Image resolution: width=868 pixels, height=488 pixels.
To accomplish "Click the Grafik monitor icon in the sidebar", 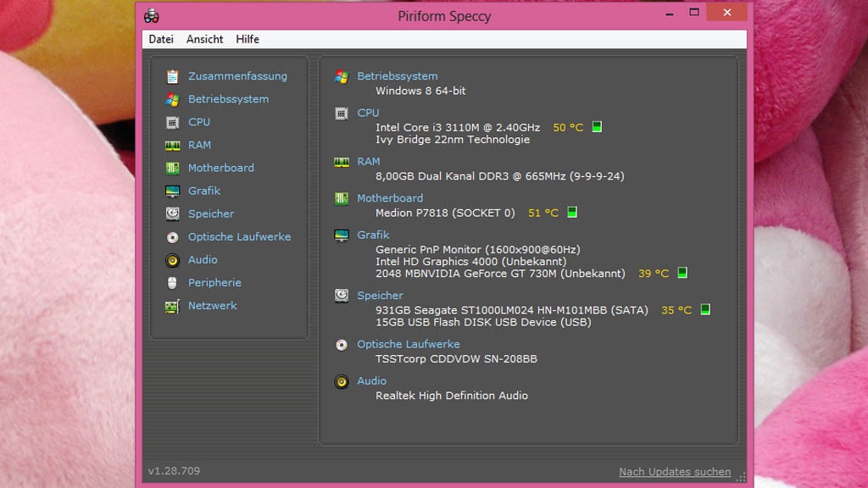I will (x=172, y=191).
